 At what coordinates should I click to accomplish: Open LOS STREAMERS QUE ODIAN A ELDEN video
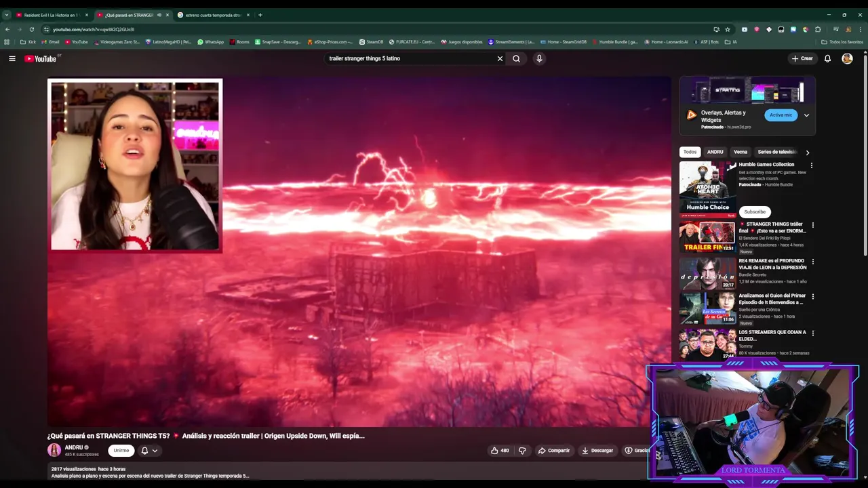[708, 344]
